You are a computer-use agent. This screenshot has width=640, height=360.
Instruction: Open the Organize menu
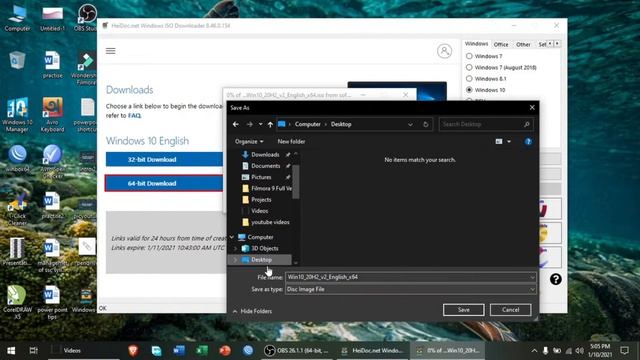[x=249, y=141]
